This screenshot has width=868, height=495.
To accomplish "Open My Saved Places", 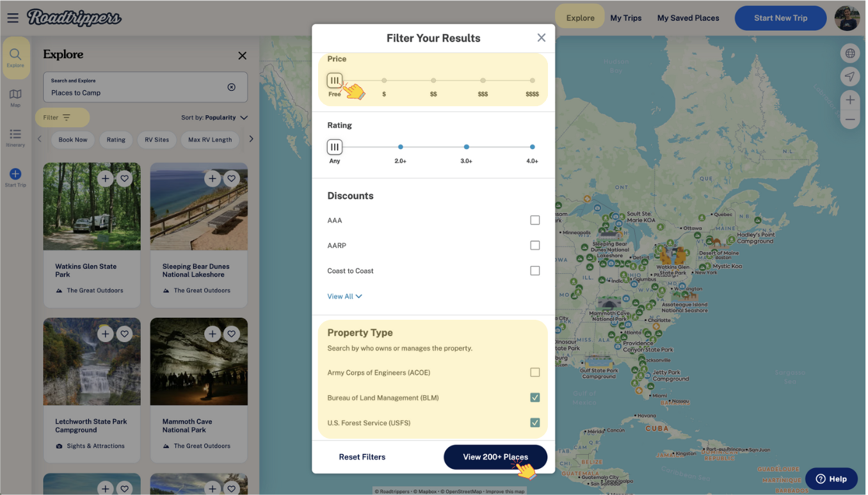I will [688, 18].
